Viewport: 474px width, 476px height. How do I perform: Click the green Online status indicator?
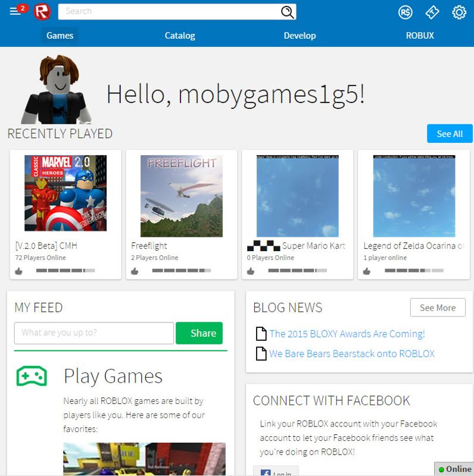pos(454,469)
